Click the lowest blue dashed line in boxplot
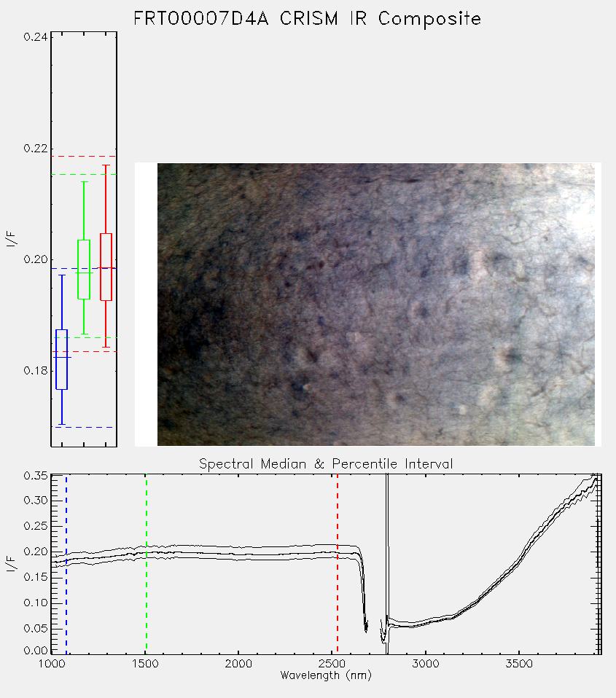 [84, 428]
